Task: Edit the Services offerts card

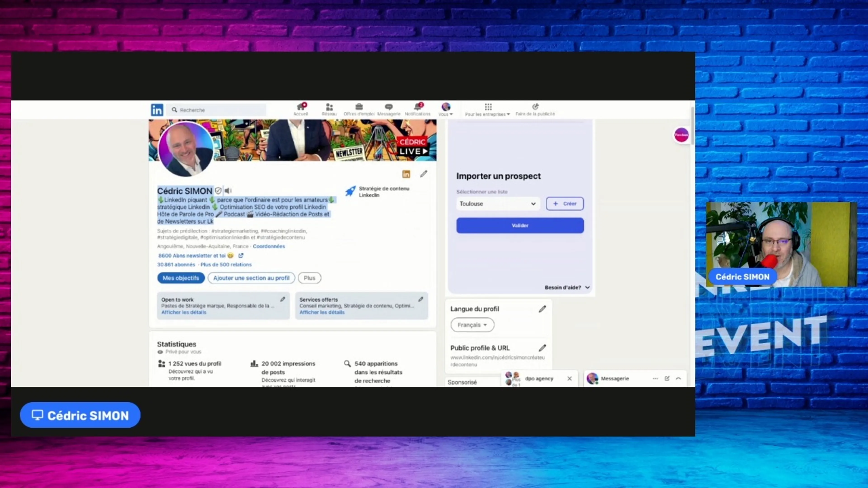Action: tap(421, 299)
